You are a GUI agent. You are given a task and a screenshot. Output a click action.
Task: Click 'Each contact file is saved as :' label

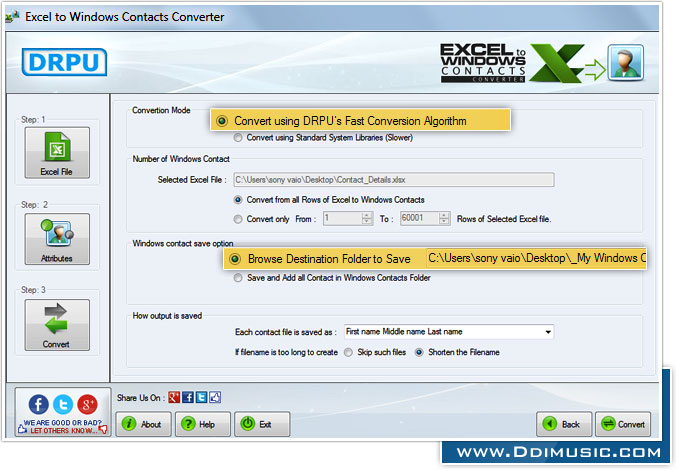(x=286, y=332)
